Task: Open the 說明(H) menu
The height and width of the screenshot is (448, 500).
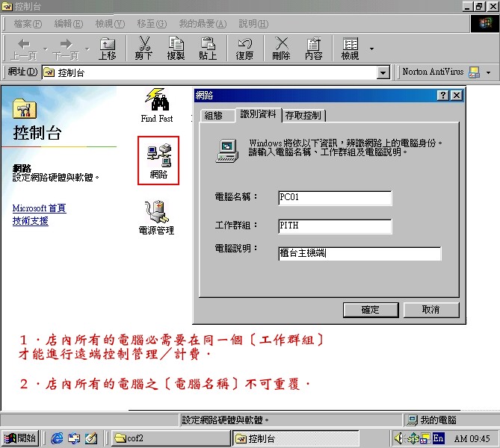Action: click(254, 24)
